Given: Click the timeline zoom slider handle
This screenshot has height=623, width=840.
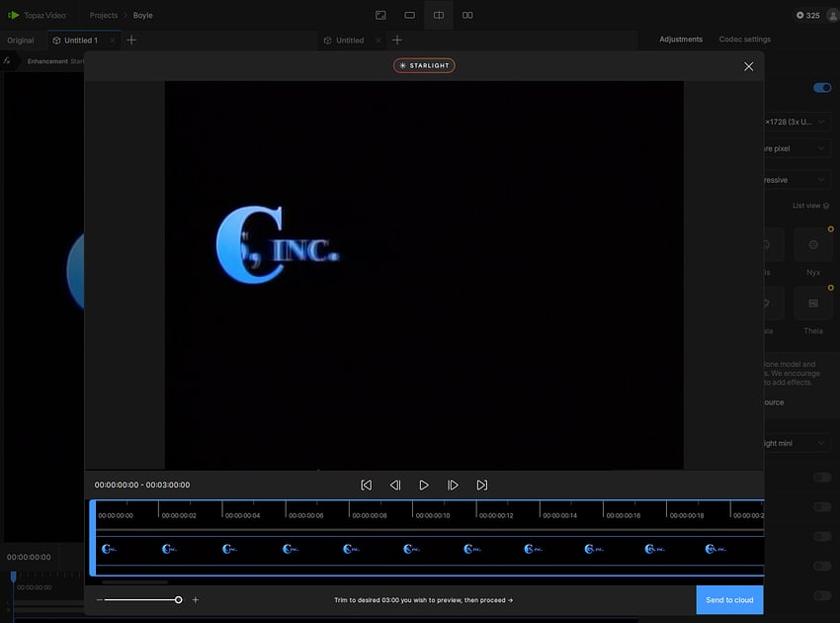Looking at the screenshot, I should 179,600.
